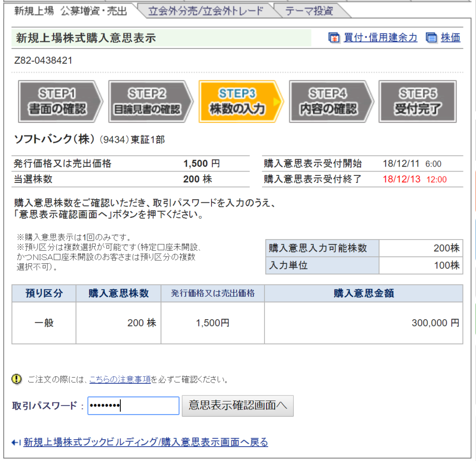Click the yen calculator icon beside 買付・信用建余力

click(x=334, y=38)
